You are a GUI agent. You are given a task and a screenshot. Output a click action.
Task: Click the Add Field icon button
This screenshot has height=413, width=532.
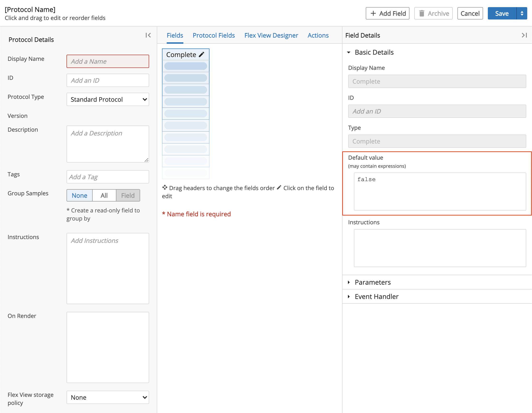pyautogui.click(x=388, y=13)
